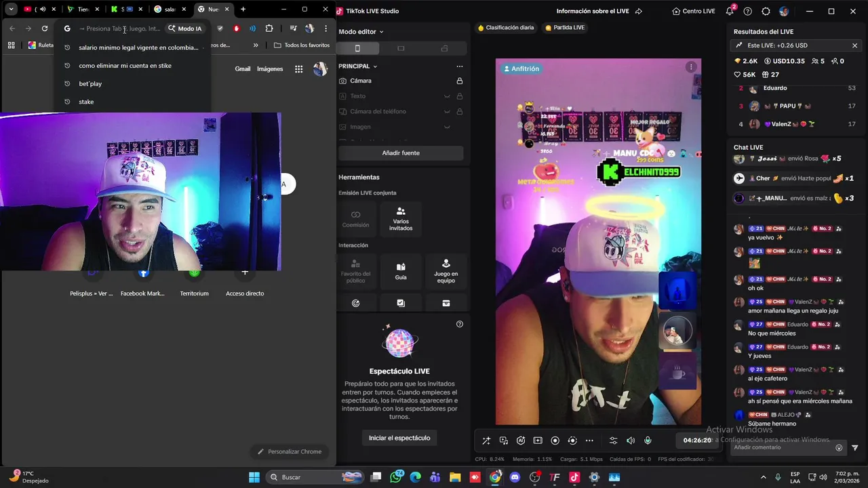Click Modo IA in Chrome address bar

[185, 28]
